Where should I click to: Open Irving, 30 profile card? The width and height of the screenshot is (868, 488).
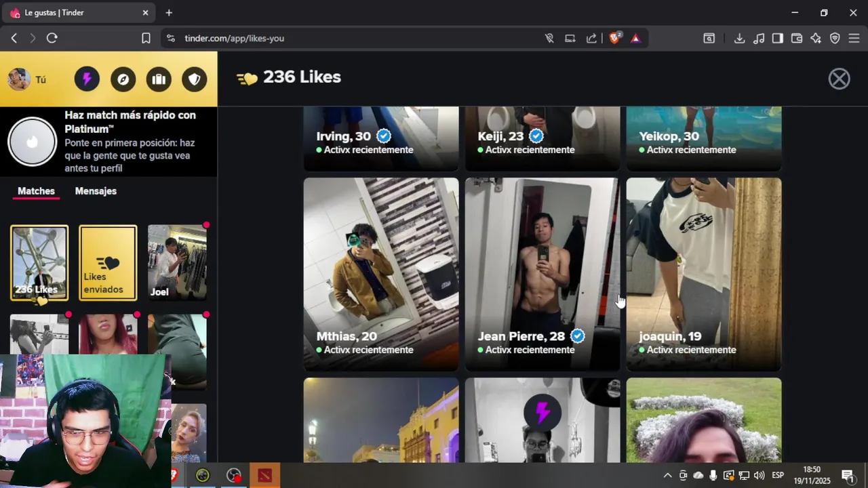[x=381, y=138]
